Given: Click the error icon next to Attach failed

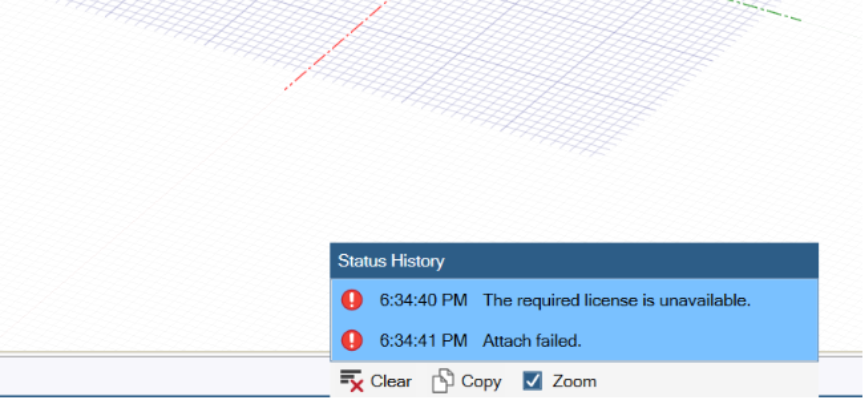Looking at the screenshot, I should click(351, 340).
